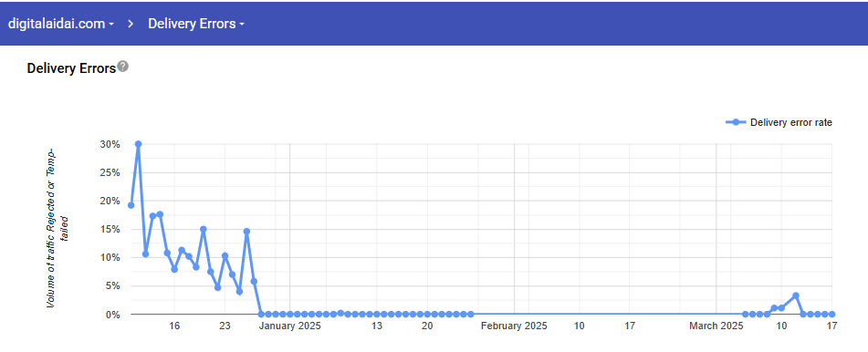Click the March 2025 axis label
This screenshot has height=352, width=868.
pos(716,326)
